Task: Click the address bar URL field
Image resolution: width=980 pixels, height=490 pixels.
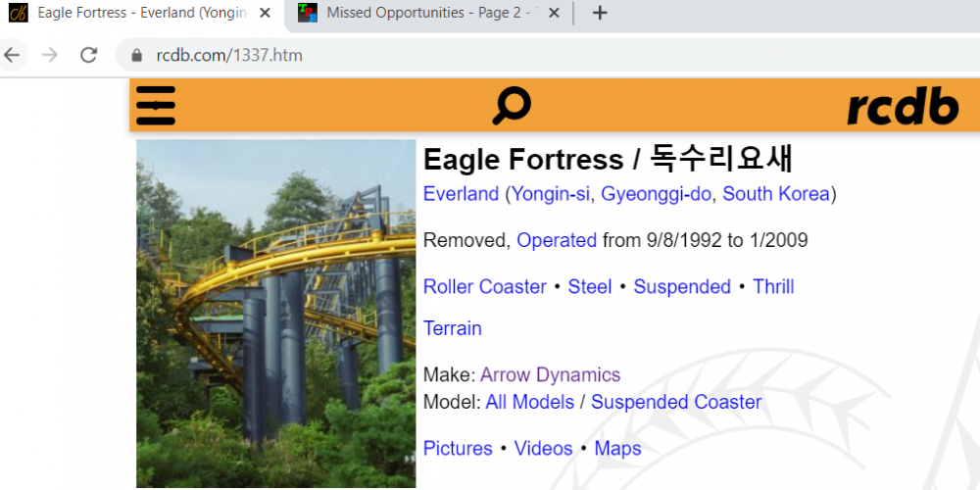Action: (490, 55)
